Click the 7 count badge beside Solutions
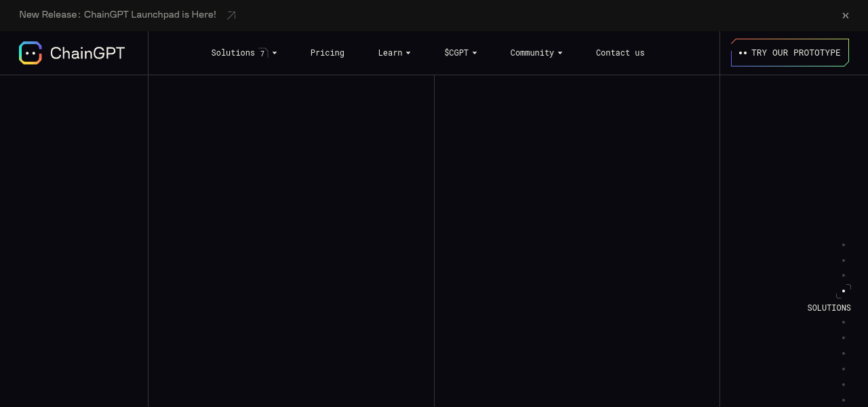 (x=263, y=53)
